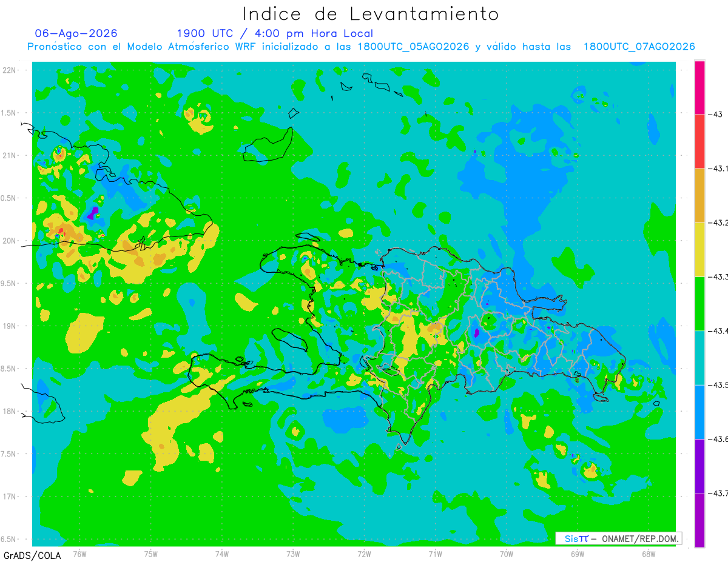The height and width of the screenshot is (562, 728).
Task: Click the '74W' longitude label
Action: click(x=222, y=554)
